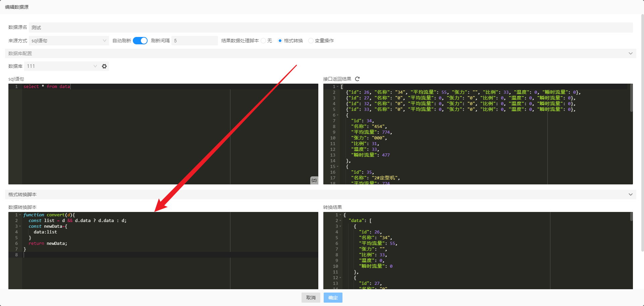Screen dimensions: 644x306
Task: Fold line 12 object in 转换结果
Action: point(340,278)
